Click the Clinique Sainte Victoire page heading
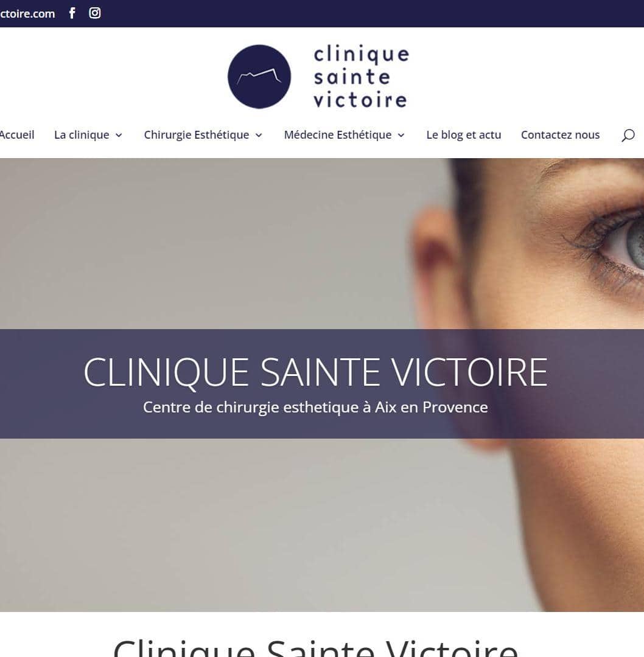 click(x=315, y=647)
